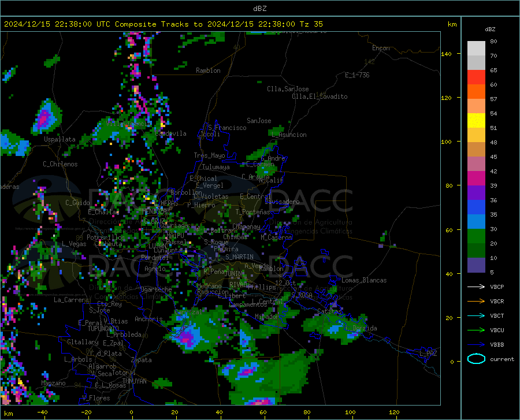Viewport: 520px width, 420px height.
Task: Click the 'L_Asuncion' map label
Action: pos(289,135)
